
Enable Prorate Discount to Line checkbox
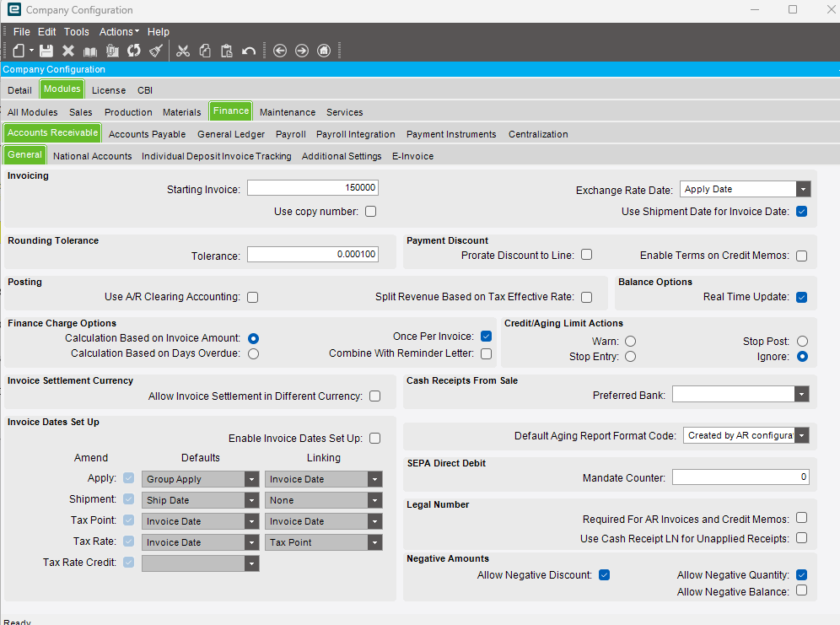click(587, 255)
